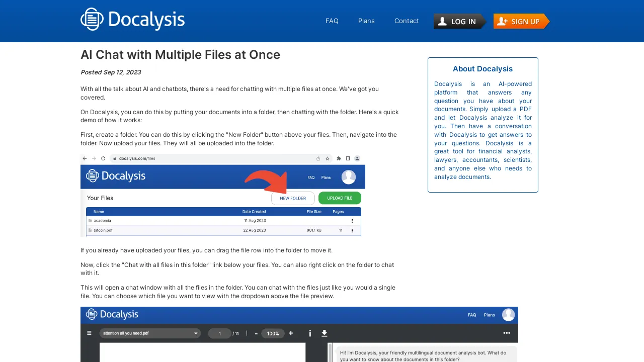
Task: Click the About Docalysis description paragraph
Action: [x=483, y=130]
